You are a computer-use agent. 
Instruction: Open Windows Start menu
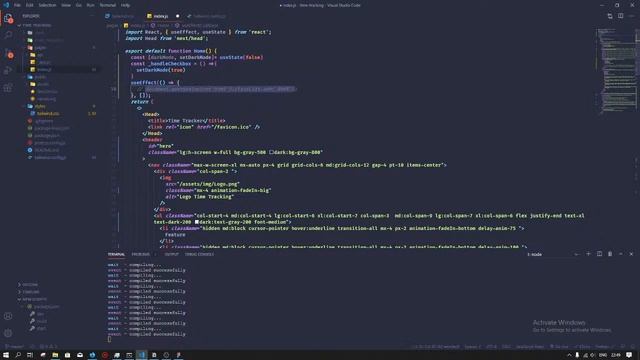coord(6,355)
